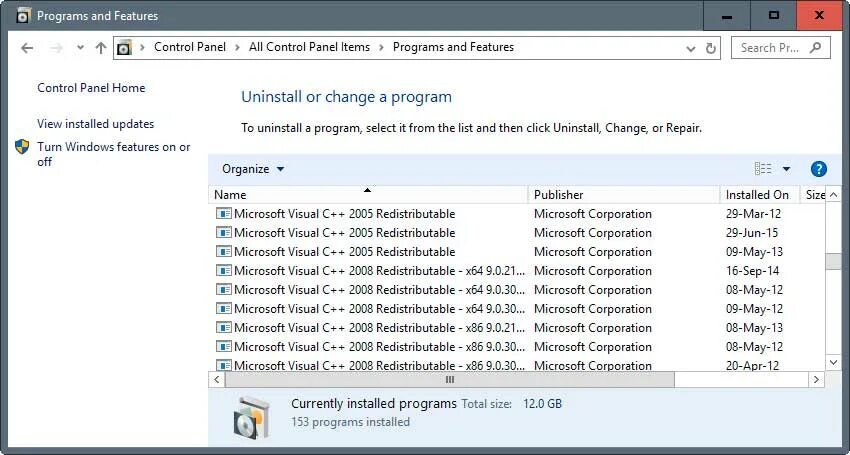The image size is (850, 455).
Task: Expand the view options dropdown arrow
Action: coord(786,169)
